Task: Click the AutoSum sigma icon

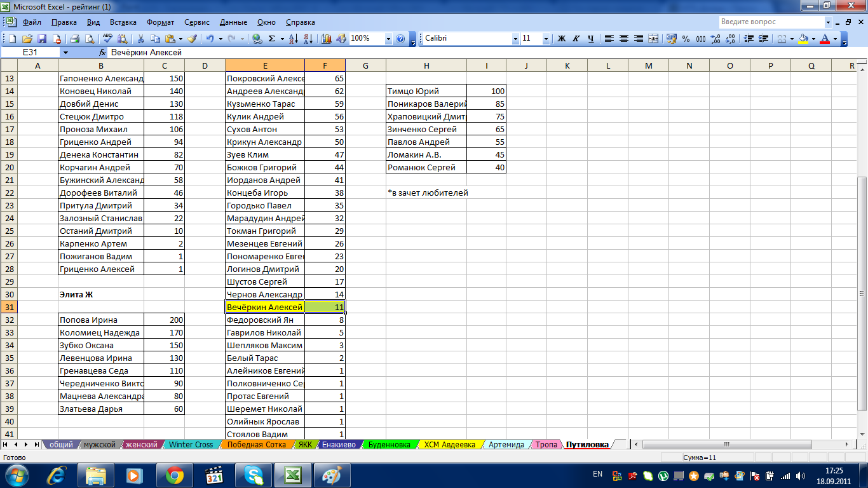Action: coord(272,39)
